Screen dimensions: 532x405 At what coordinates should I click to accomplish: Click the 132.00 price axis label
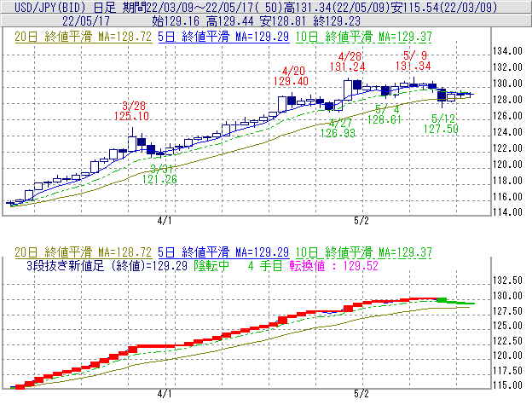[507, 67]
